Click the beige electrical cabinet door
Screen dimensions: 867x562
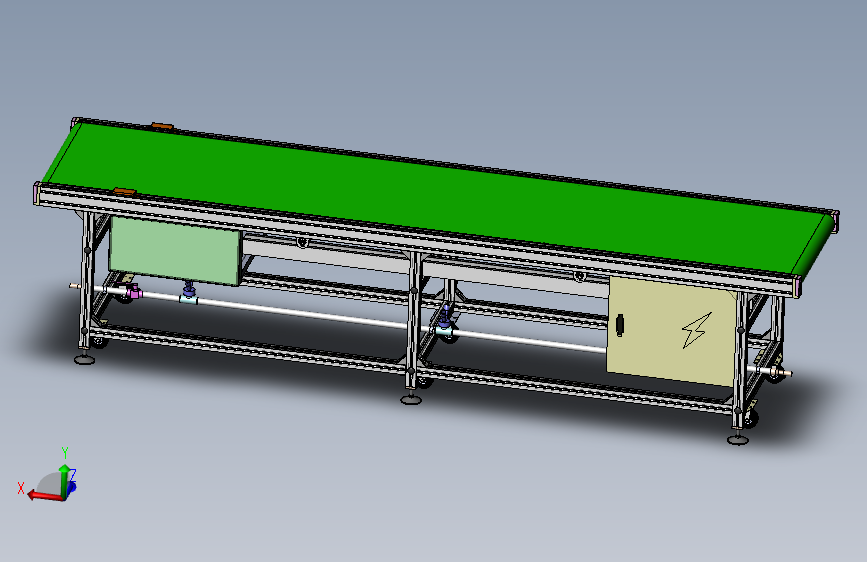click(672, 330)
